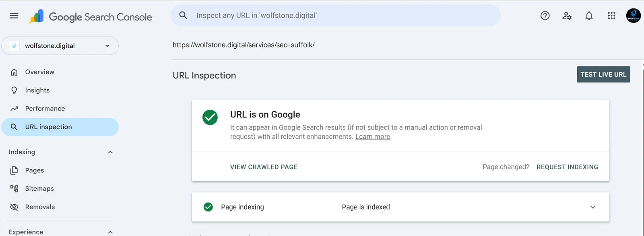Click the Insights lightbulb icon

click(14, 90)
